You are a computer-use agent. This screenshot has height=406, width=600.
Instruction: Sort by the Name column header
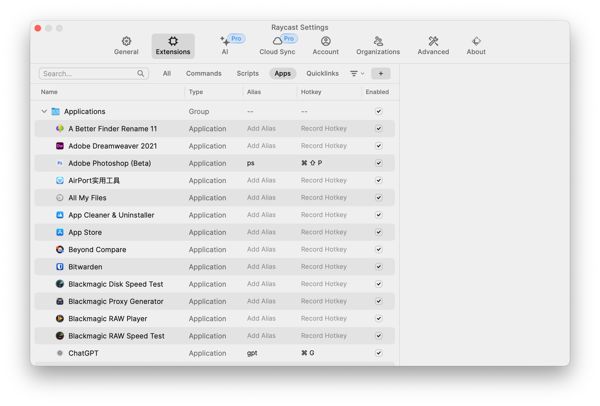click(49, 92)
